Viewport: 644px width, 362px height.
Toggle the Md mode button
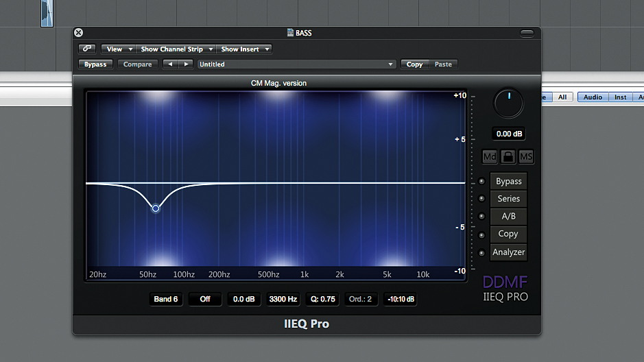tap(490, 156)
